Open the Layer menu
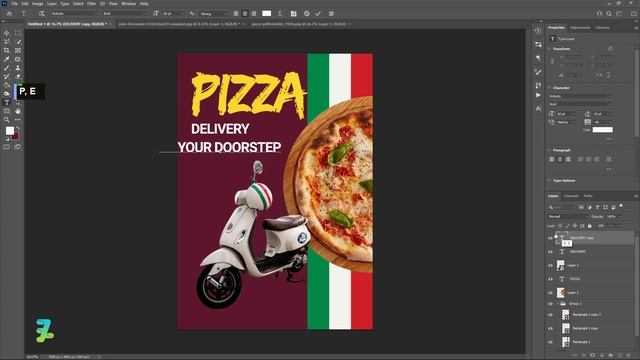This screenshot has height=360, width=640. tap(51, 4)
